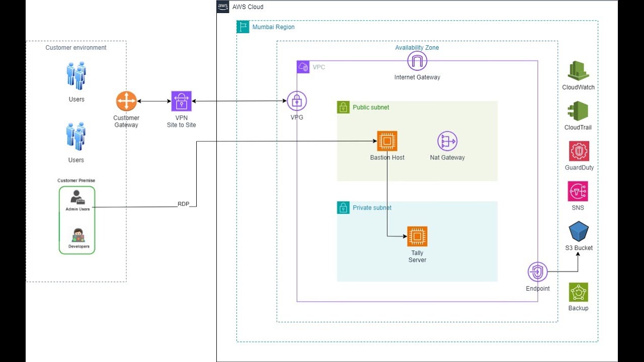Select the 'Availability Zone' label

pos(417,48)
